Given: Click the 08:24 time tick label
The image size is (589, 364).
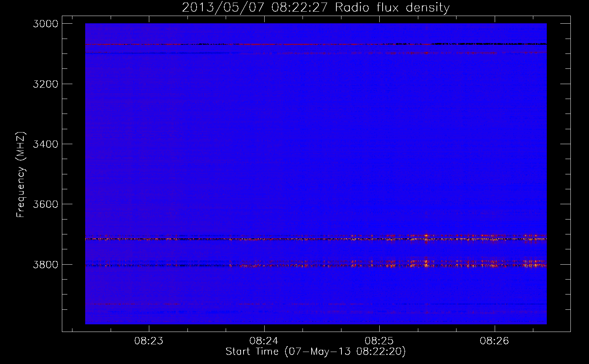Looking at the screenshot, I should [264, 341].
